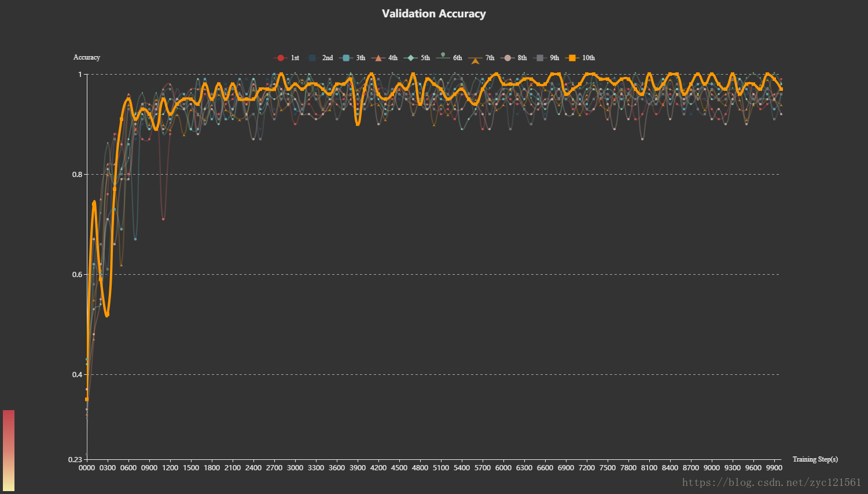The height and width of the screenshot is (494, 868).
Task: Click x-axis tick label 4800
Action: coord(420,468)
